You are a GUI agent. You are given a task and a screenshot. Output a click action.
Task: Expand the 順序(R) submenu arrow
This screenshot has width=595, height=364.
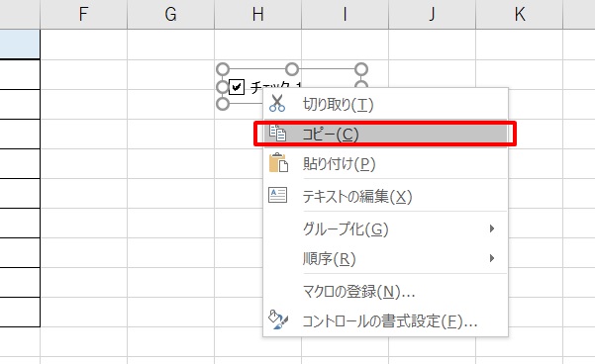[492, 258]
